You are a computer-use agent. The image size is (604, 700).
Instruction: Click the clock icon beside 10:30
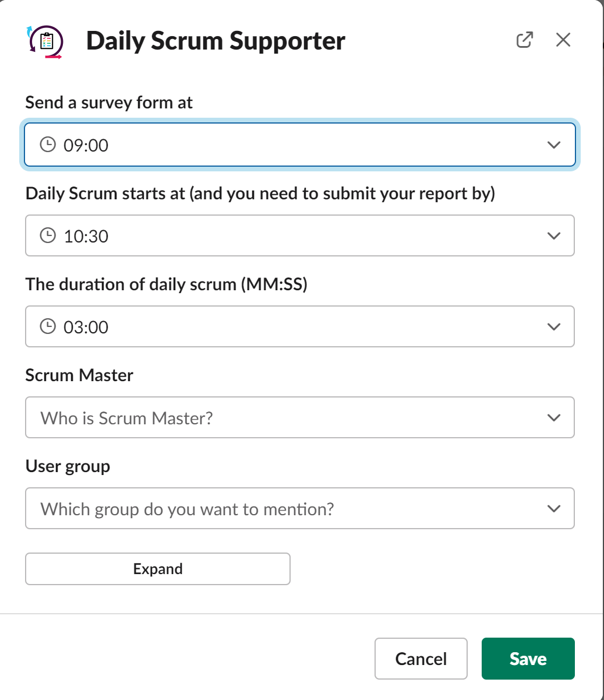tap(48, 235)
